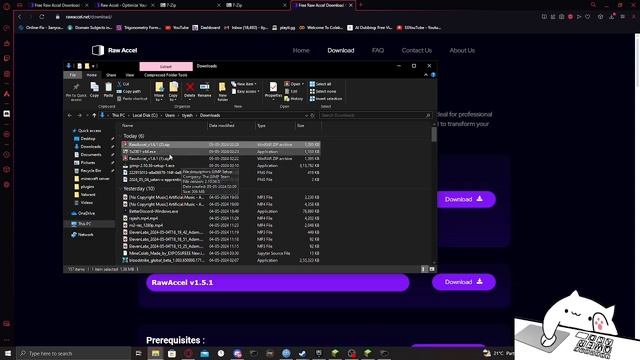This screenshot has width=640, height=360.
Task: Click the Explorer back arrow
Action: click(x=70, y=116)
